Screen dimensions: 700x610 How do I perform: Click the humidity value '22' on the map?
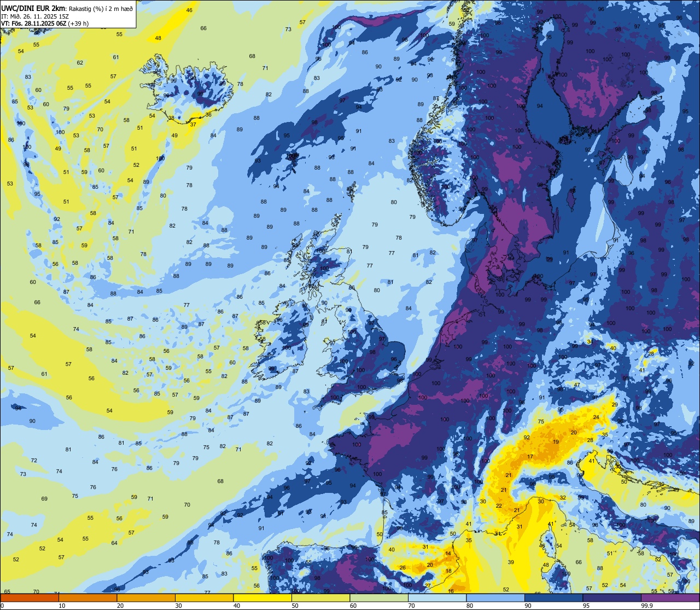(499, 506)
